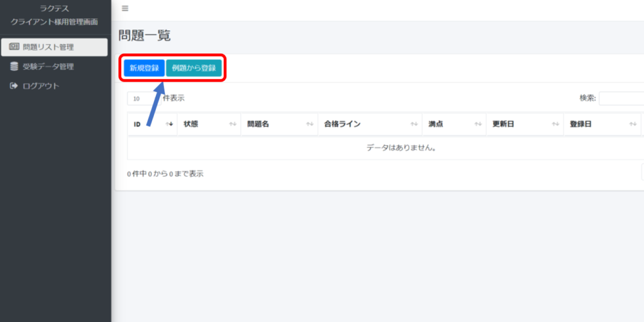Click the 問題リスト管理 newspaper icon
The height and width of the screenshot is (322, 644).
coord(14,47)
